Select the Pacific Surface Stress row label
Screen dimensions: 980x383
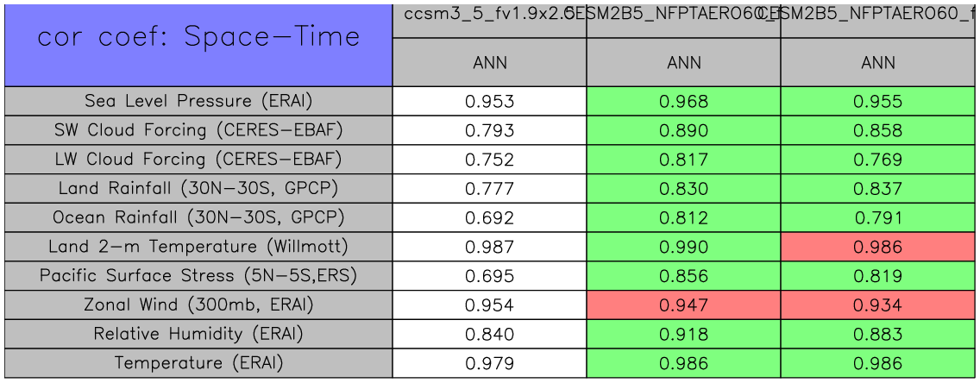(x=198, y=276)
